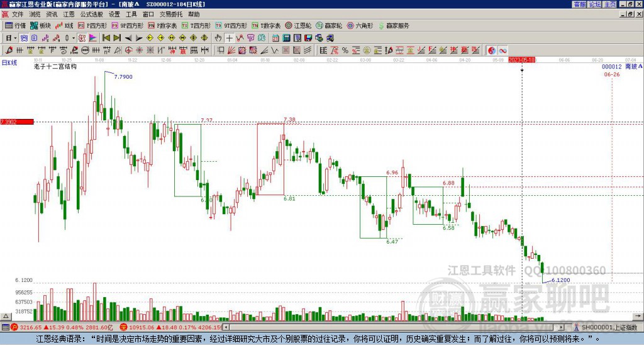Click the 000012 南玻A stock label
Viewport: 644px width, 345px height.
(x=622, y=66)
